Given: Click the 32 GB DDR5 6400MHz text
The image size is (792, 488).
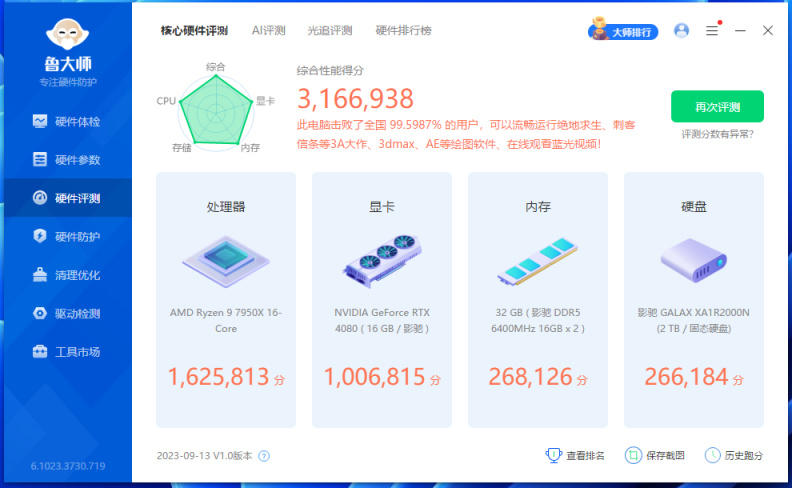Looking at the screenshot, I should pos(538,320).
